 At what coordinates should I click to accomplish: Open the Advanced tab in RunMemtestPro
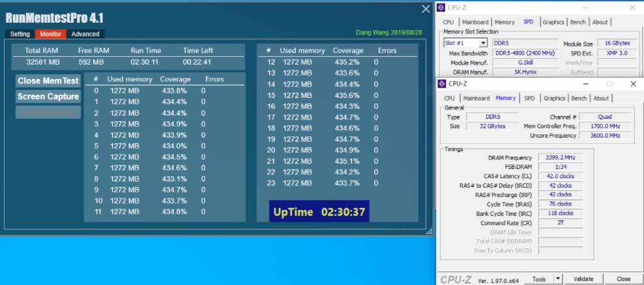click(x=85, y=34)
